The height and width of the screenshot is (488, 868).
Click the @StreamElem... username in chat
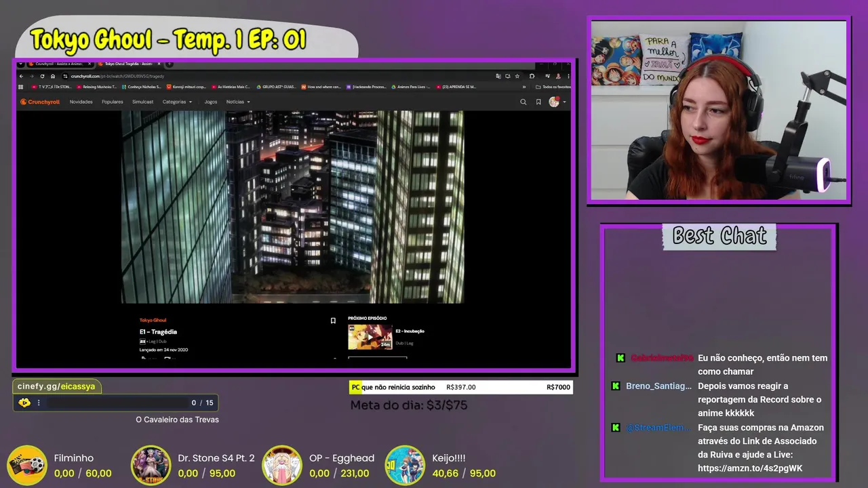click(x=658, y=428)
